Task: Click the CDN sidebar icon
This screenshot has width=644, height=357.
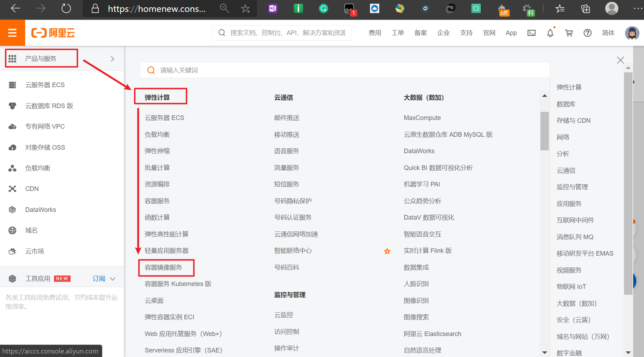Action: click(x=12, y=189)
